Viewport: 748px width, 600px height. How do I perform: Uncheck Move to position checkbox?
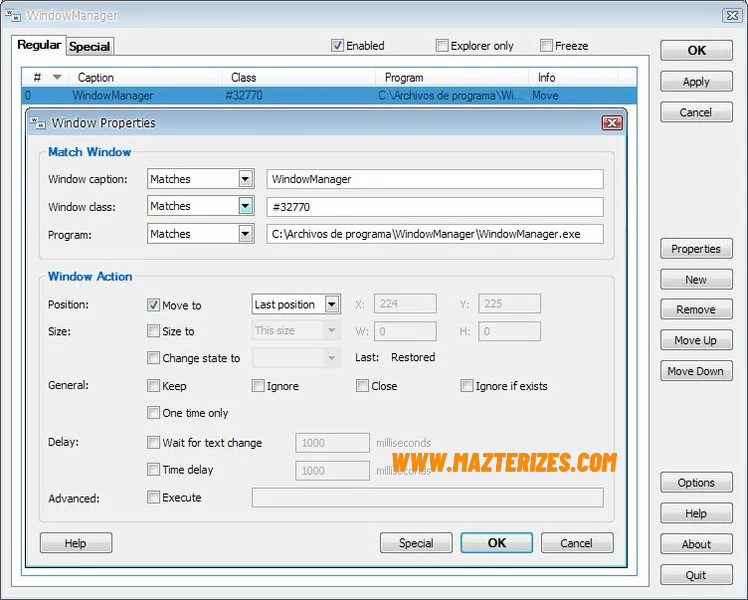point(153,305)
